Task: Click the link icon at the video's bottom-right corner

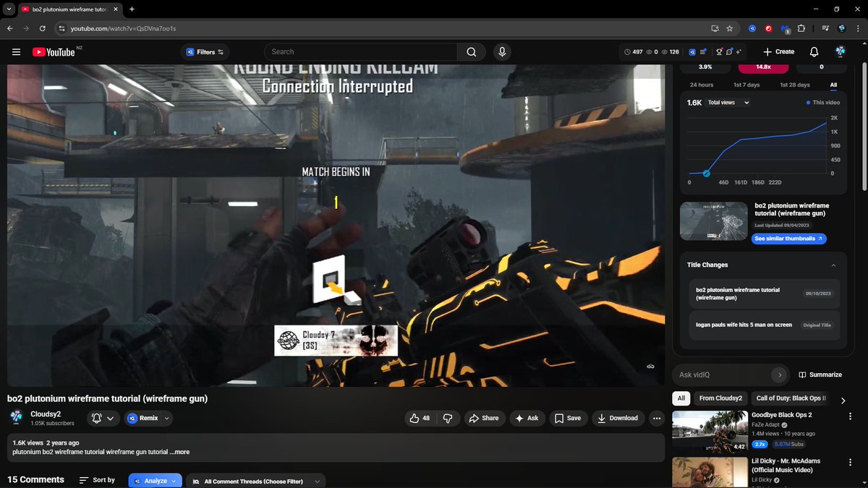Action: (650, 367)
